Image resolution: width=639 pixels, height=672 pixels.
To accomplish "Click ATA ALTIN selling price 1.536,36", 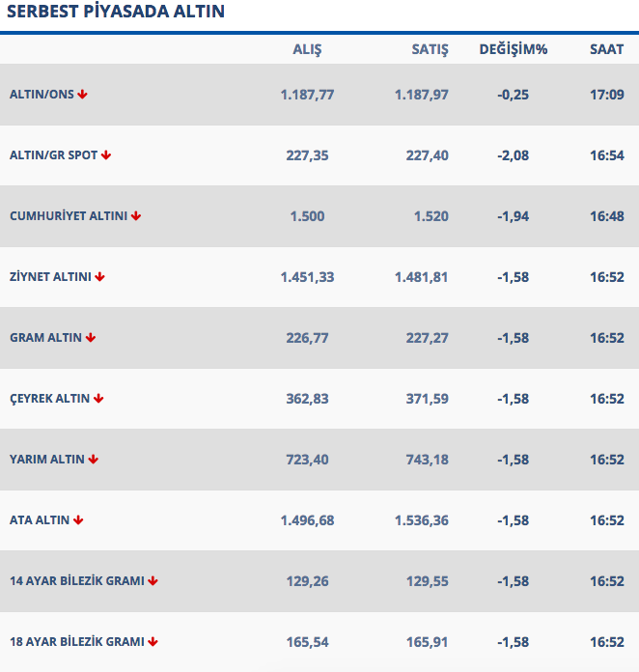I will click(422, 520).
